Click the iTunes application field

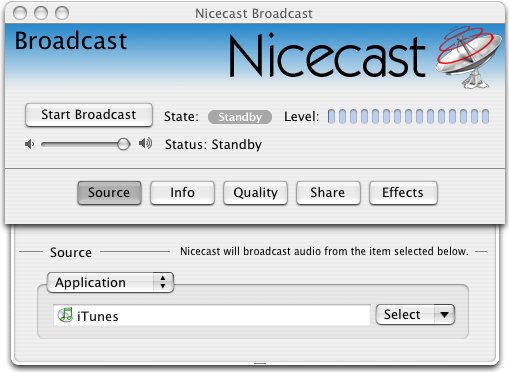click(x=212, y=315)
